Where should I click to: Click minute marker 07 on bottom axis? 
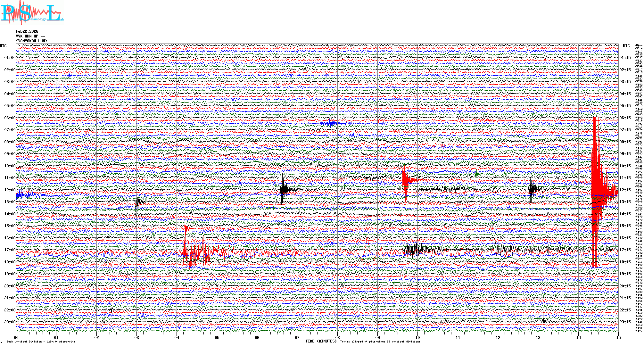297,338
